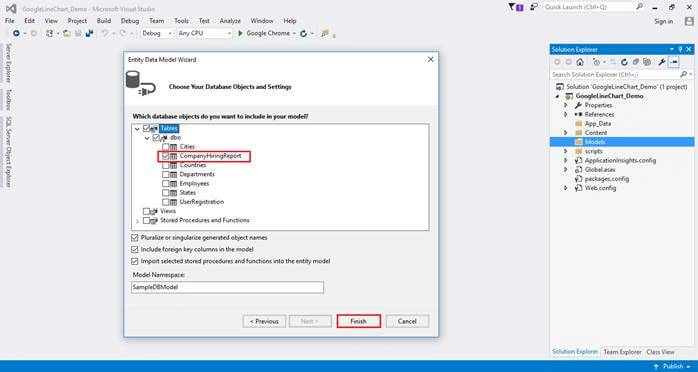Image resolution: width=698 pixels, height=372 pixels.
Task: Open the File menu
Action: [9, 21]
